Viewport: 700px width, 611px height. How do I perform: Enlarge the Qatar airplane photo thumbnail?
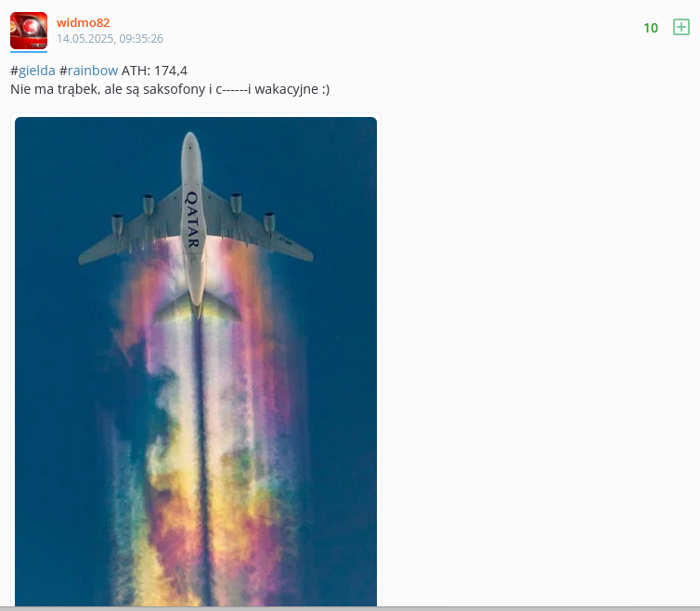click(x=196, y=361)
